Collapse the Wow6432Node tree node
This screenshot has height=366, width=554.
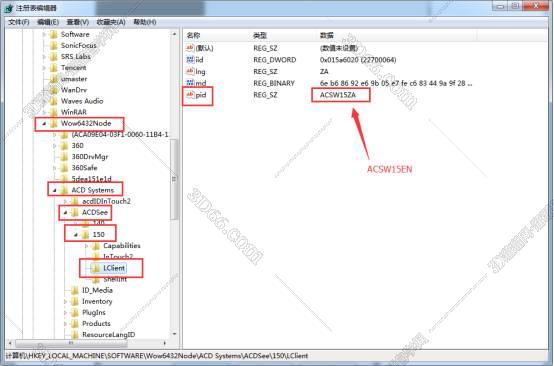[44, 123]
